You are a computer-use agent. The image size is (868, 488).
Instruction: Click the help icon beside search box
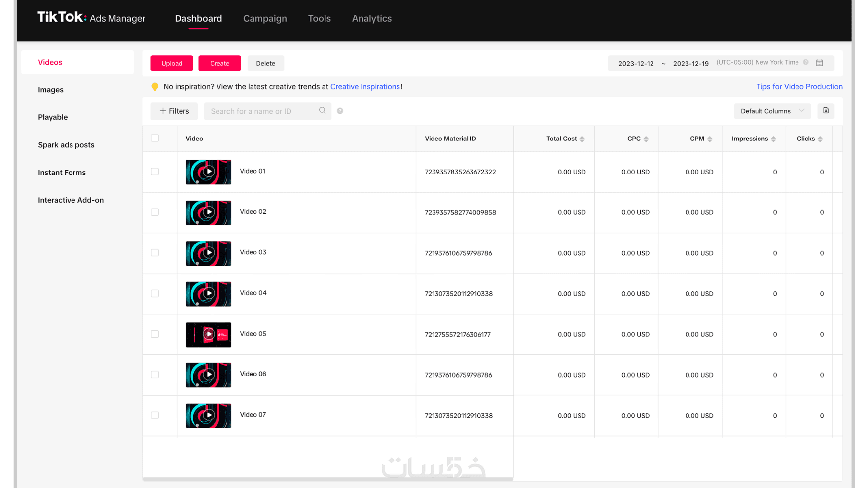click(340, 111)
